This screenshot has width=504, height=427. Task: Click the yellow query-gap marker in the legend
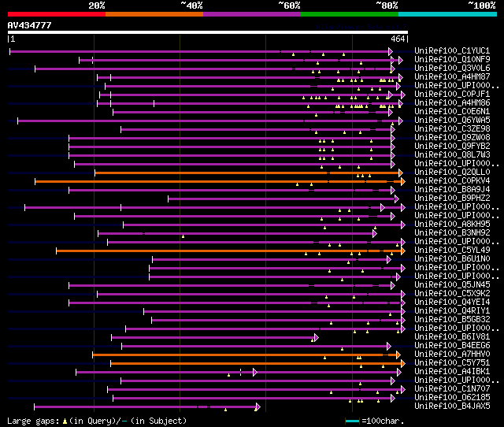(65, 421)
